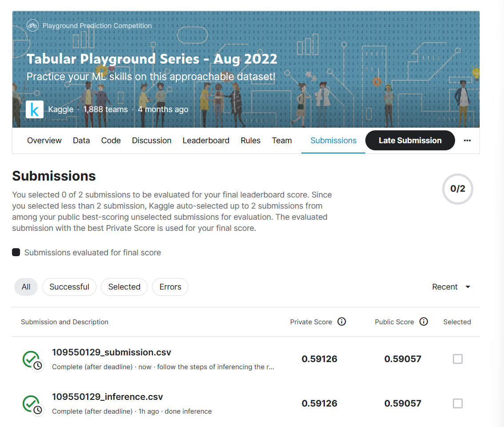Click private score of 109550129_submission.csv

pyautogui.click(x=319, y=359)
